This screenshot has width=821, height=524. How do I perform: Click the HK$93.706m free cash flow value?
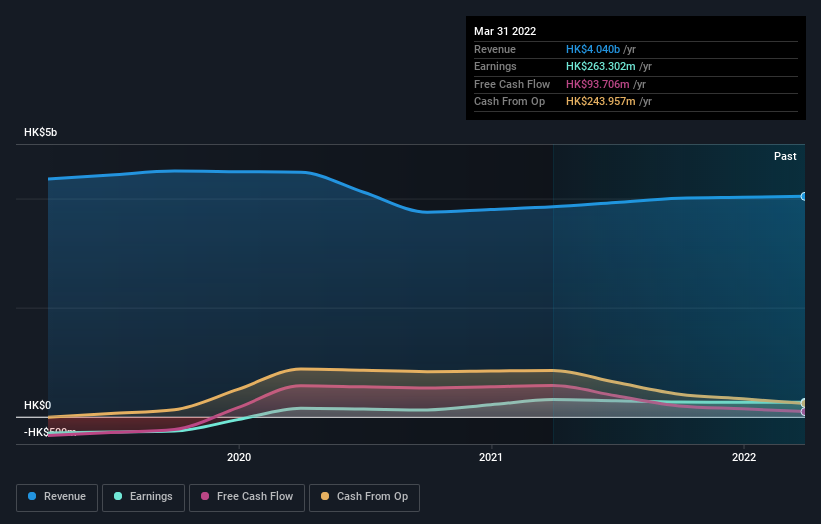[597, 84]
